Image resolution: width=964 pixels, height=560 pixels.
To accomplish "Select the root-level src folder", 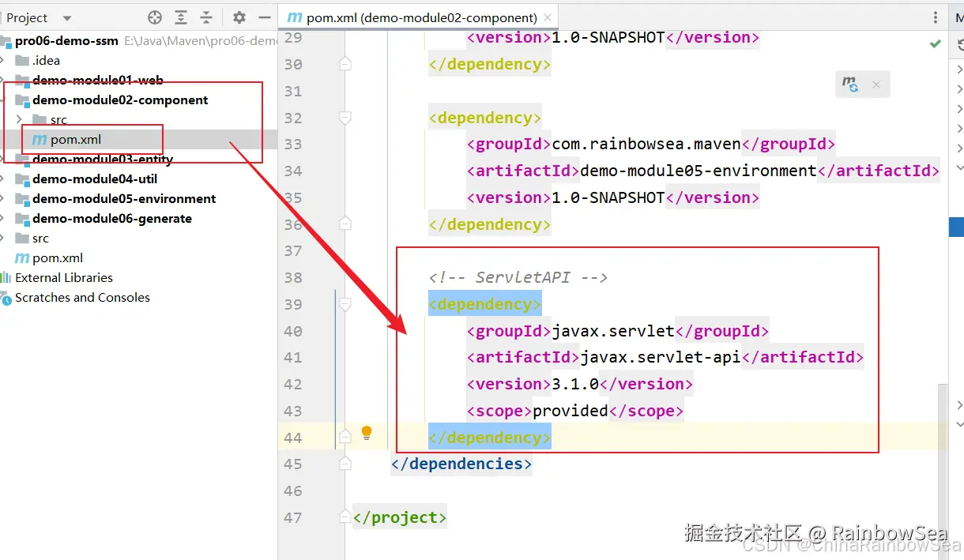I will point(40,238).
